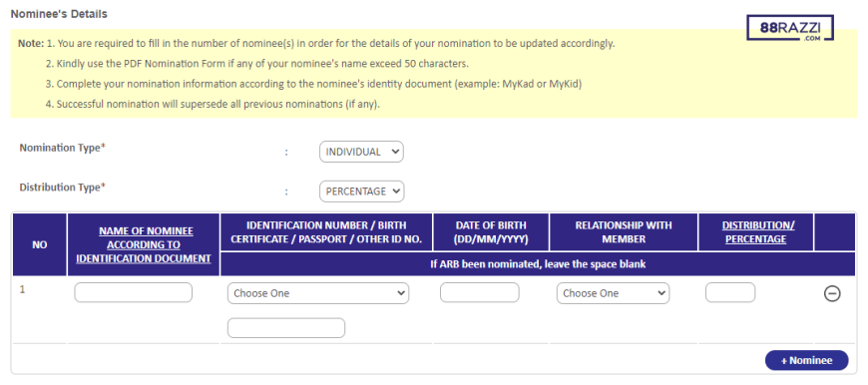The height and width of the screenshot is (385, 868).
Task: Add another row with + Nominee button
Action: [x=806, y=361]
